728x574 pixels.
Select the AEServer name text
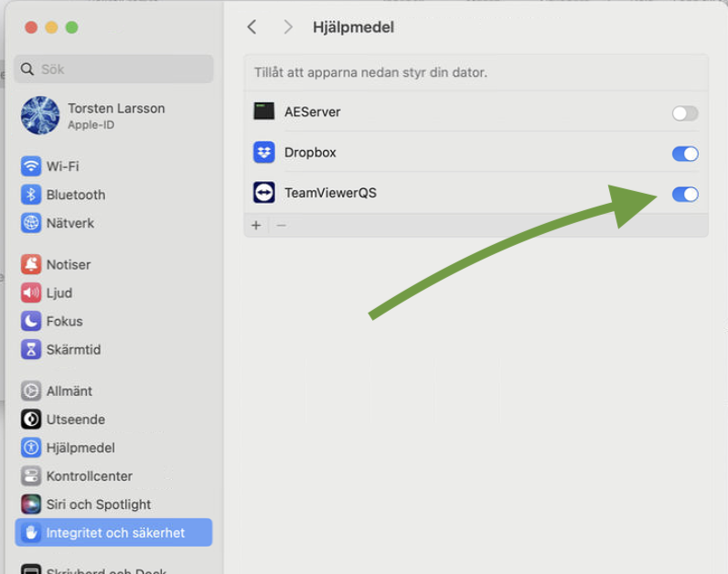(x=313, y=112)
